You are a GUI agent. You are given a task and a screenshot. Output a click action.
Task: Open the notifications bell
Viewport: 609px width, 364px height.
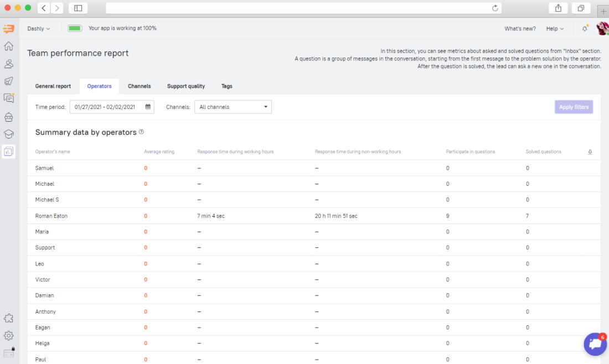point(585,28)
